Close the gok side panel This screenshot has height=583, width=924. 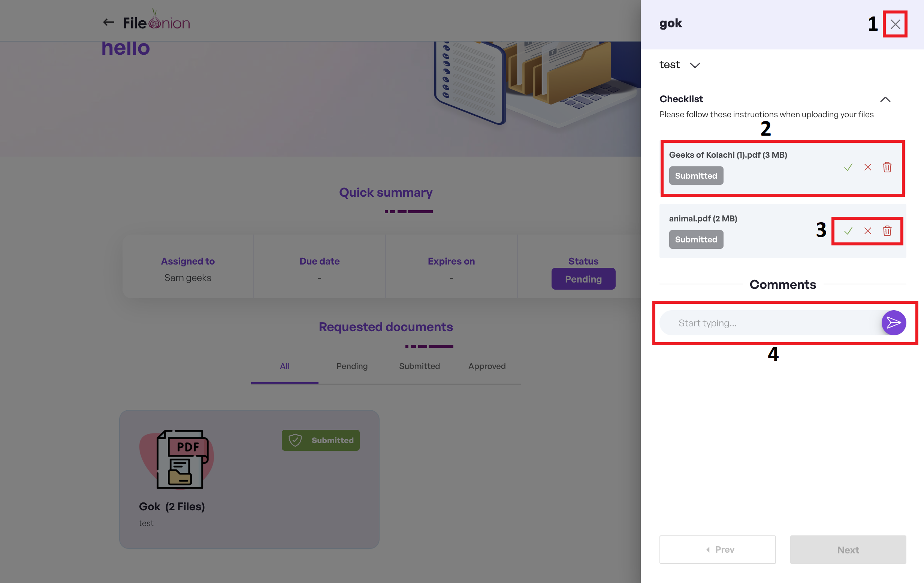pos(895,25)
